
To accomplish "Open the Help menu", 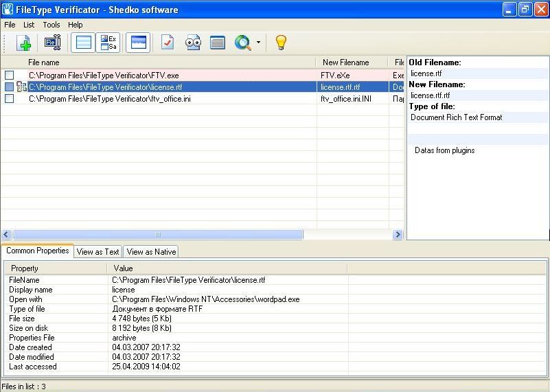I will [75, 25].
